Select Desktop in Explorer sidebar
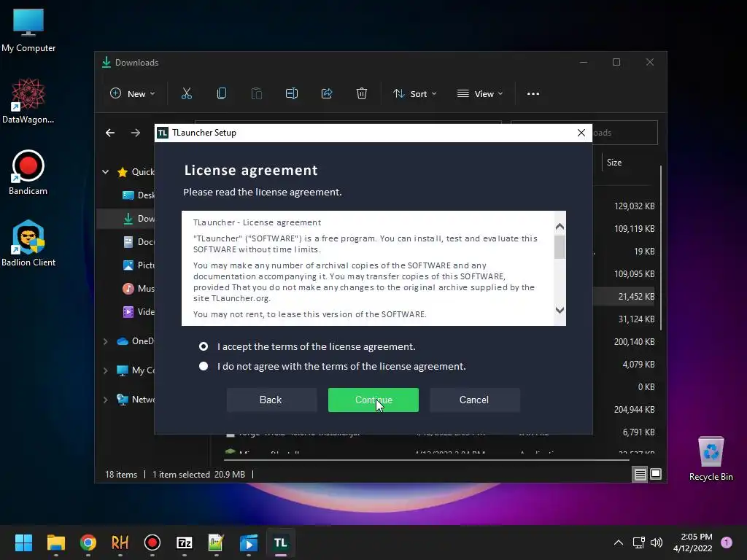The image size is (747, 560). pyautogui.click(x=138, y=195)
